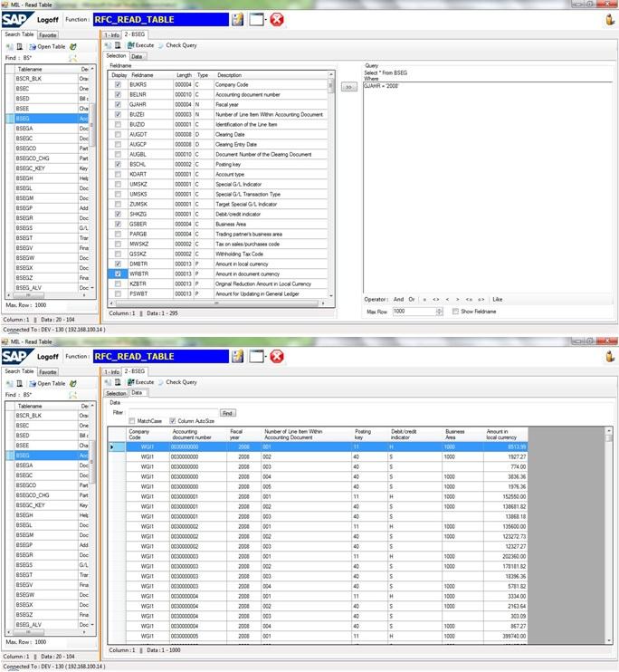The image size is (619, 672).
Task: Check the AUGDT display checkbox
Action: click(118, 135)
